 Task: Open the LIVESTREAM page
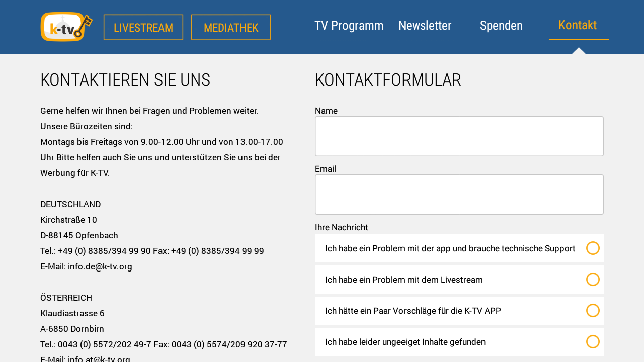[x=143, y=27]
